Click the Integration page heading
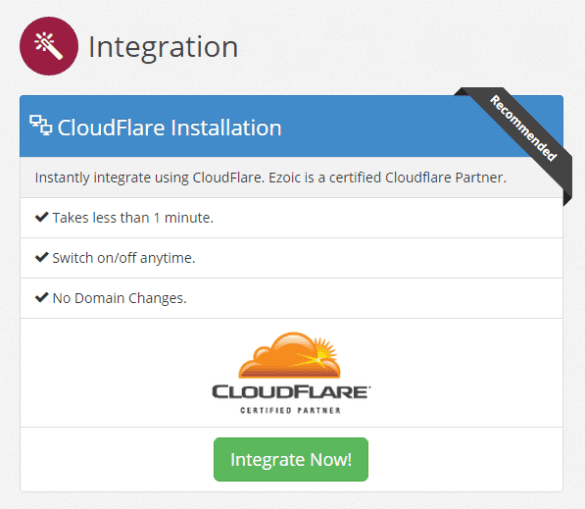The image size is (585, 509). click(x=163, y=47)
